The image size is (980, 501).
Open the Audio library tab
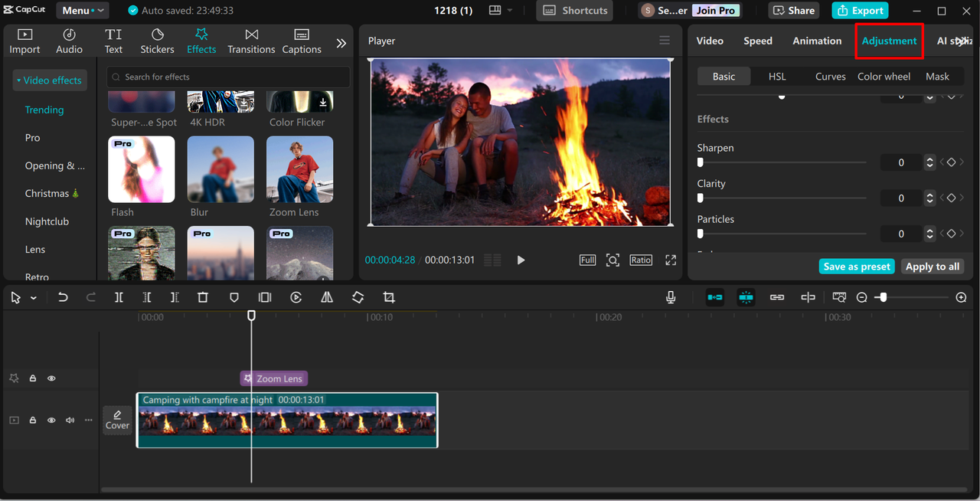69,41
